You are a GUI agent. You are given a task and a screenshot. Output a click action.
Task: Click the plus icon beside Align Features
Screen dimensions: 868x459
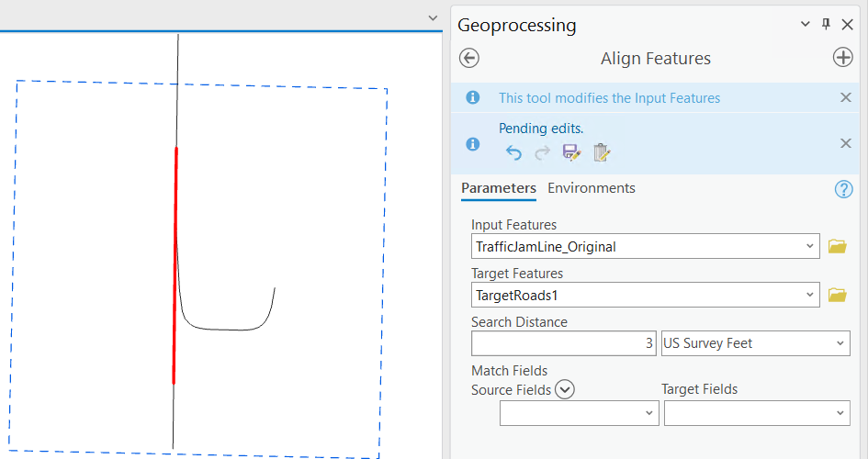tap(842, 58)
